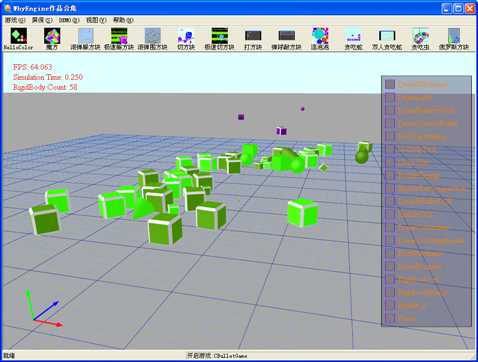478x362 pixels.
Task: Launch the 极速切方块 green-striped game icon
Action: point(220,36)
